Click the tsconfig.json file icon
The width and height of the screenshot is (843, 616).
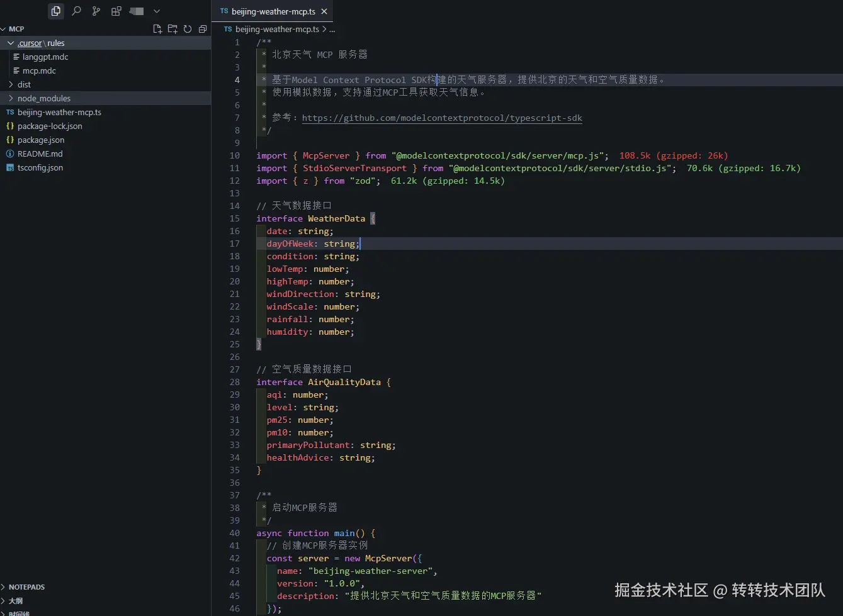(x=10, y=167)
